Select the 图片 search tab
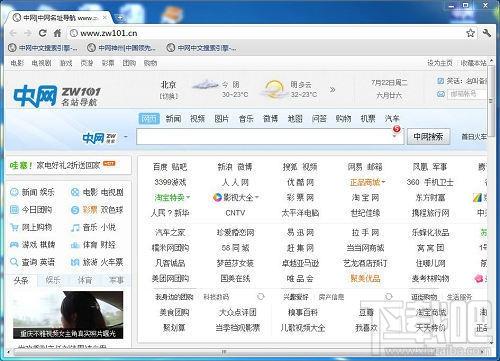The image size is (500, 361). (x=222, y=118)
